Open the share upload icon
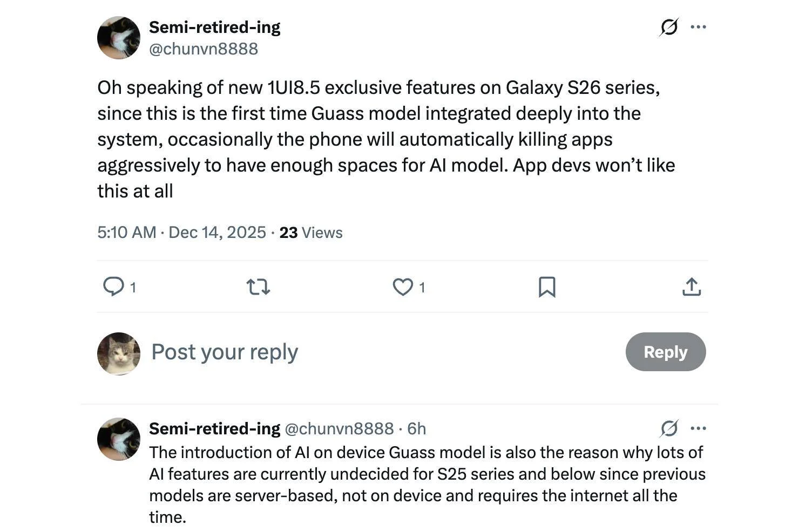Viewport: 799px width, 532px height. (692, 287)
